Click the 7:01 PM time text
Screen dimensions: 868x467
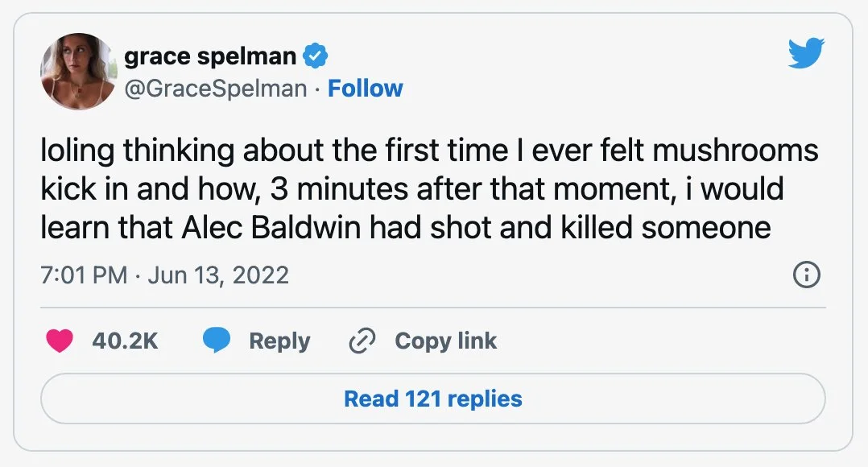84,275
